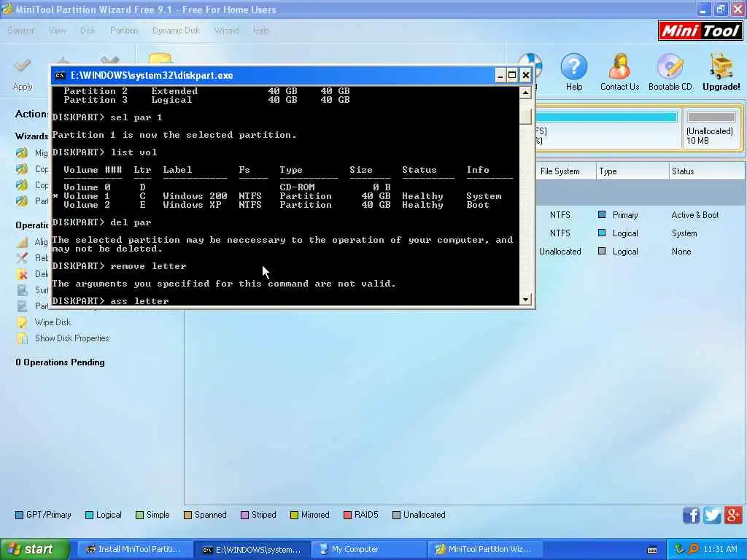This screenshot has height=560, width=747.
Task: Click the diskpart scrollbar thumb
Action: 525,116
